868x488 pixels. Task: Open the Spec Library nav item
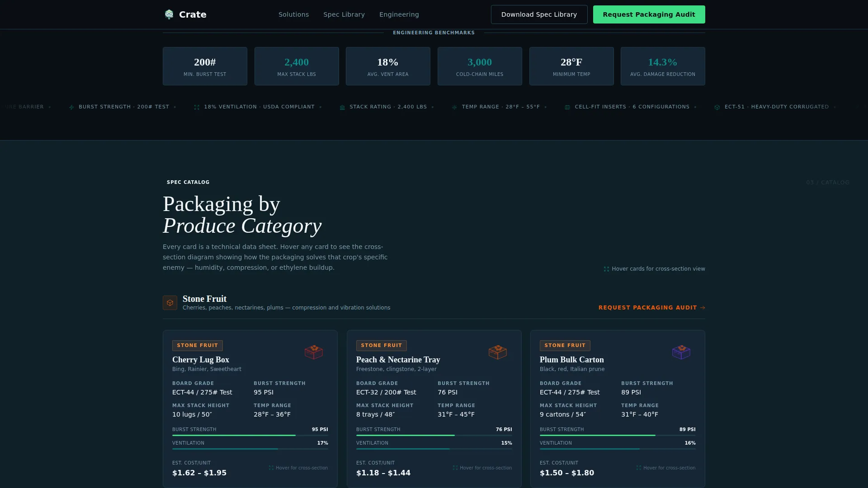[344, 14]
